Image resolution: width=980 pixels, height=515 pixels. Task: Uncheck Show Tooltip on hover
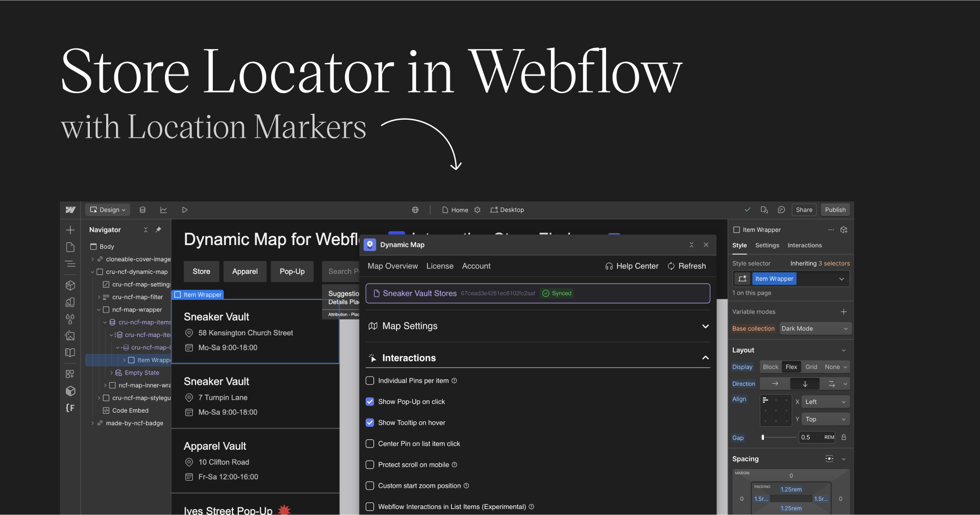pyautogui.click(x=370, y=422)
